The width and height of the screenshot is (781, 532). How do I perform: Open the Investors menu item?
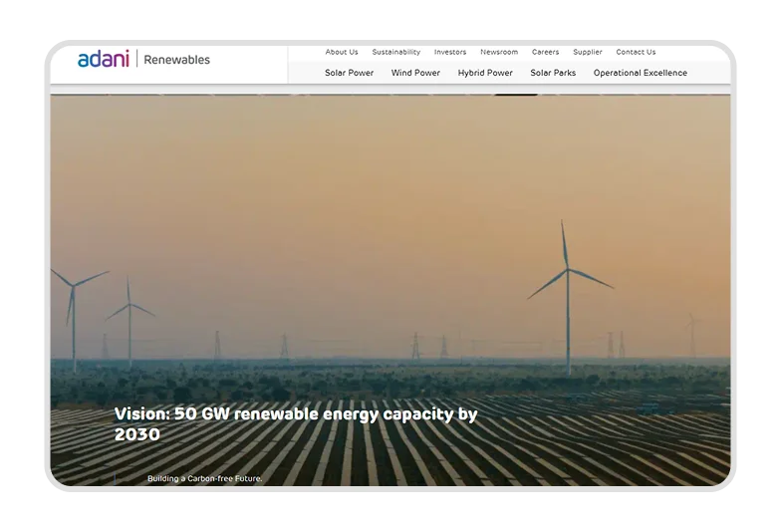pyautogui.click(x=450, y=52)
